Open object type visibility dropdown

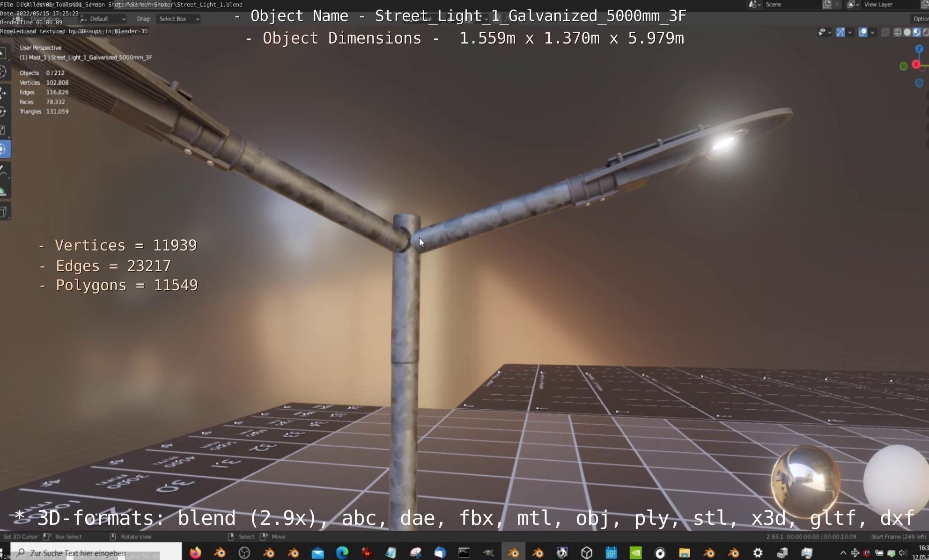click(825, 32)
